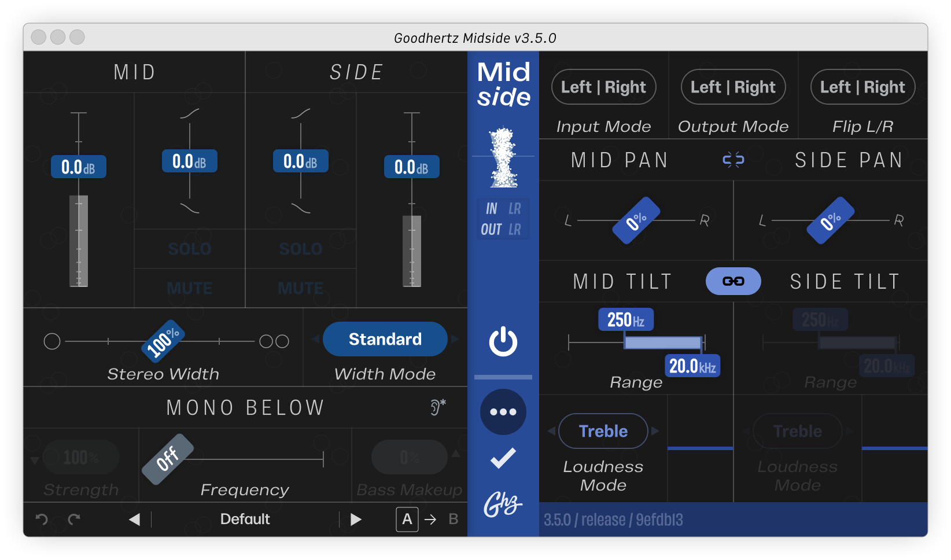This screenshot has width=951, height=560.
Task: Step Width Mode forward with right arrow
Action: 455,339
